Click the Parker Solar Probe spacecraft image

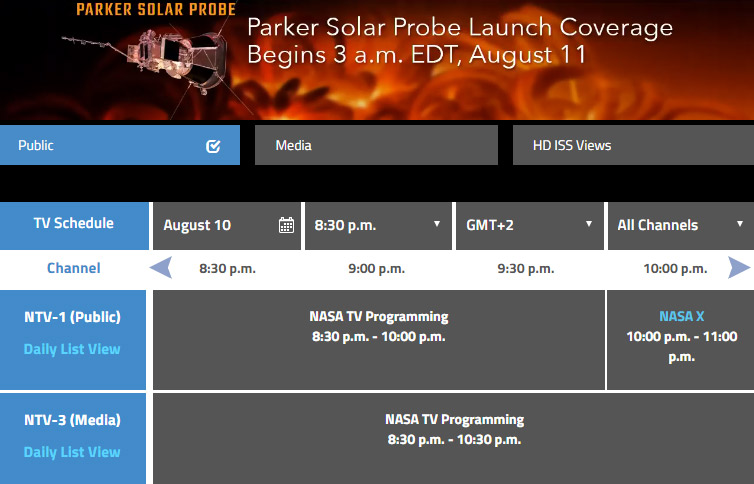point(149,60)
